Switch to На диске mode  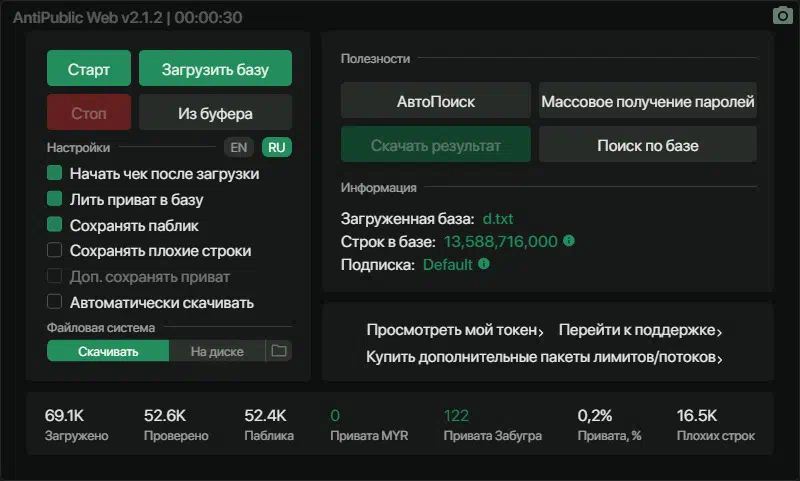pos(217,351)
